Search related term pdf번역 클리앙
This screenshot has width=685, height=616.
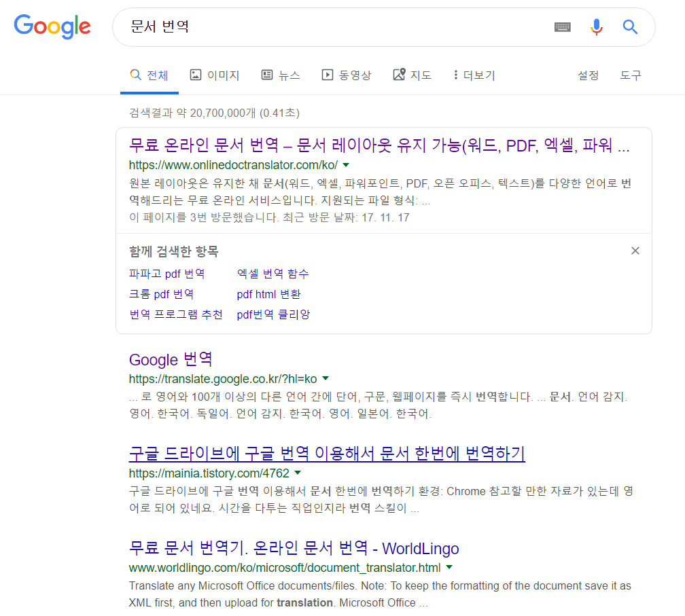[x=273, y=314]
